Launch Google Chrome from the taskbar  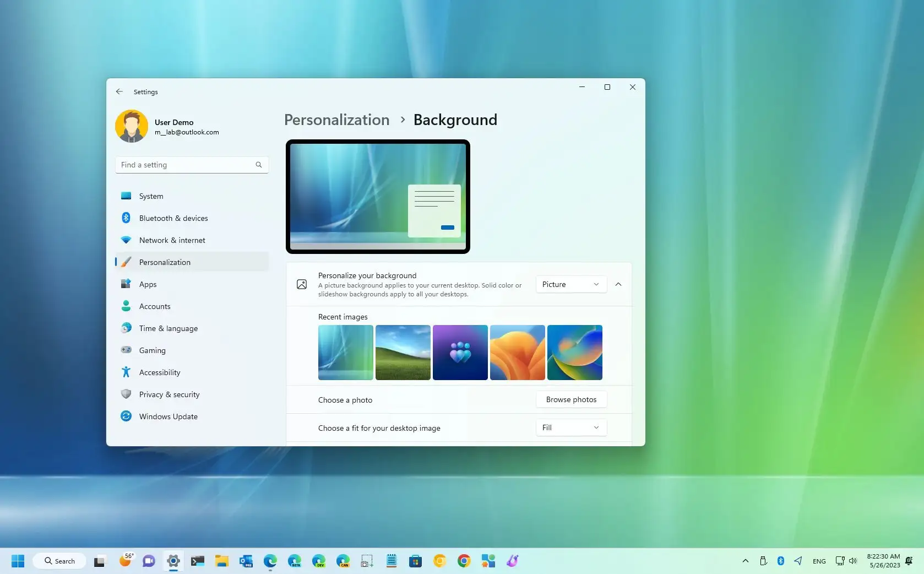point(464,561)
